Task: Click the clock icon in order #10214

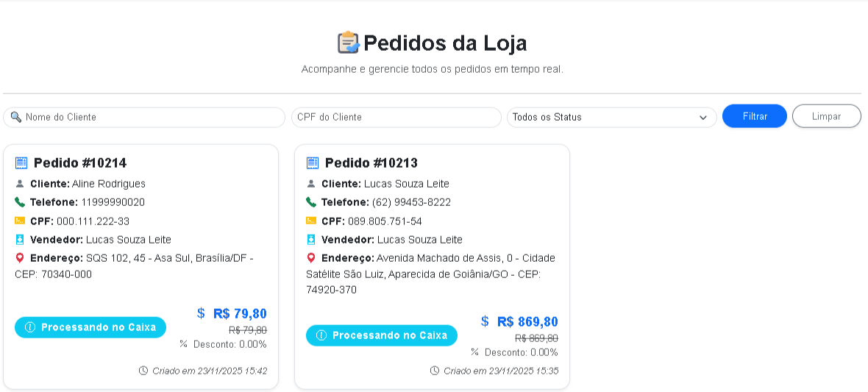Action: pyautogui.click(x=143, y=371)
